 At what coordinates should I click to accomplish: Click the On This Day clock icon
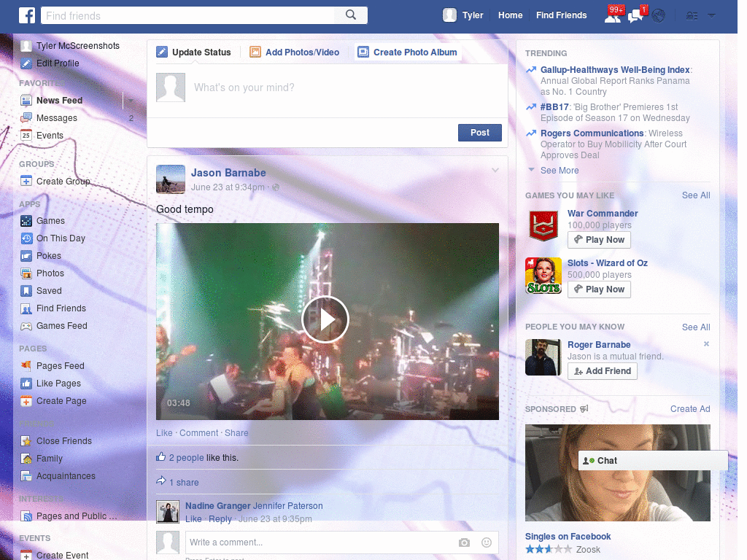tap(26, 238)
